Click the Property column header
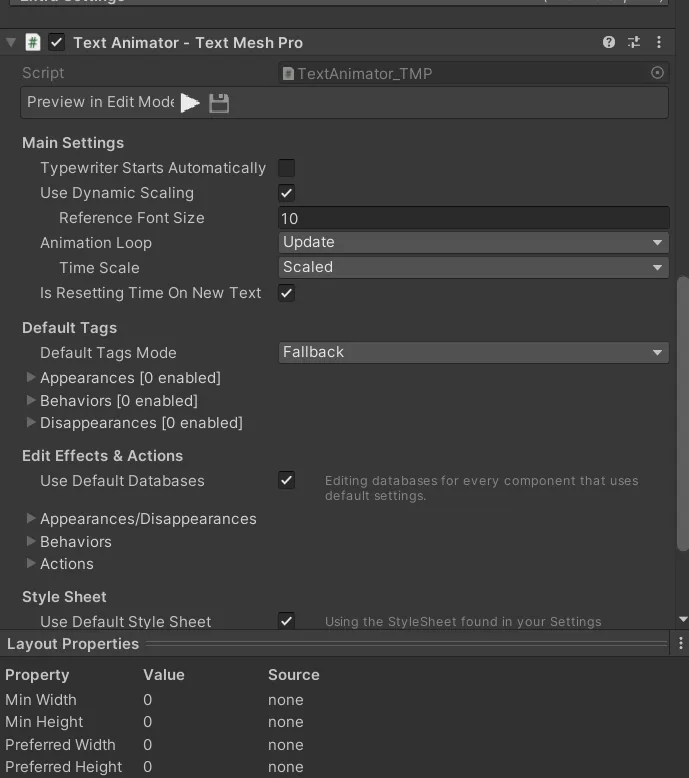The height and width of the screenshot is (778, 689). (x=37, y=675)
